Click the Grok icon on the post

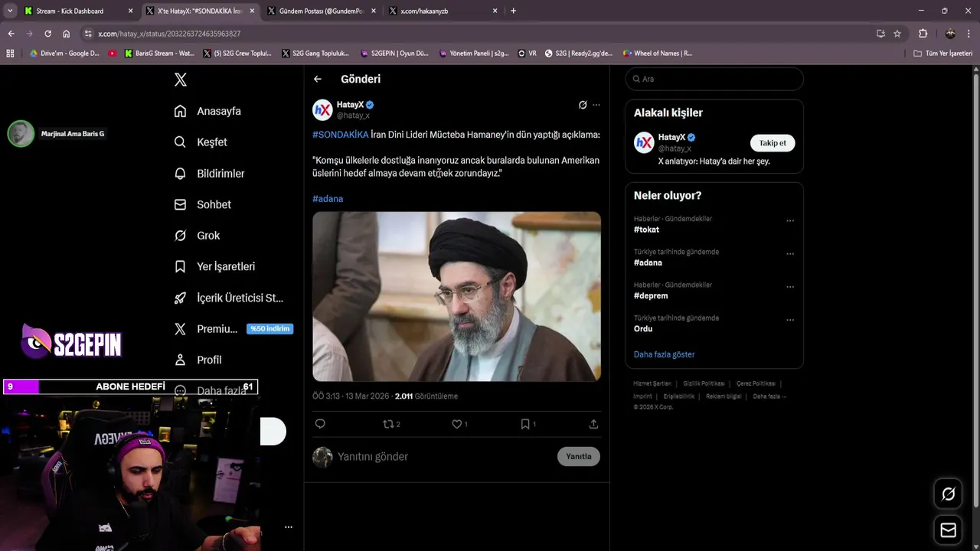pos(583,105)
